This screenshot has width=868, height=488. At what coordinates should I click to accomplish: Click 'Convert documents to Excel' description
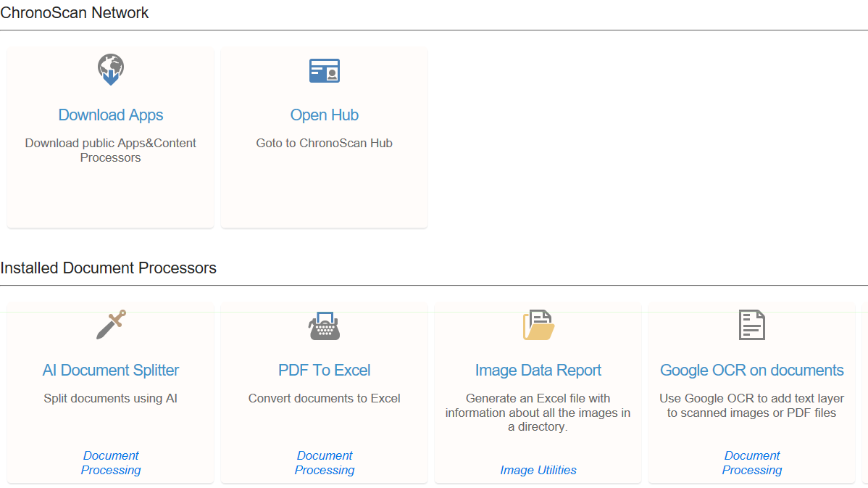point(325,398)
